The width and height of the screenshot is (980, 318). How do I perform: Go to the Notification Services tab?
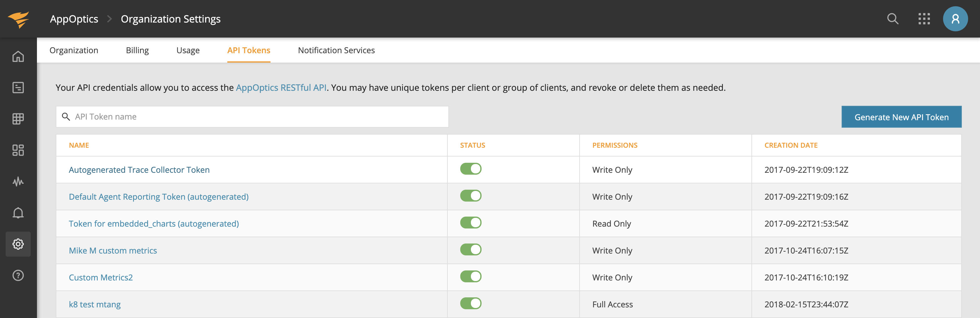[x=336, y=50]
